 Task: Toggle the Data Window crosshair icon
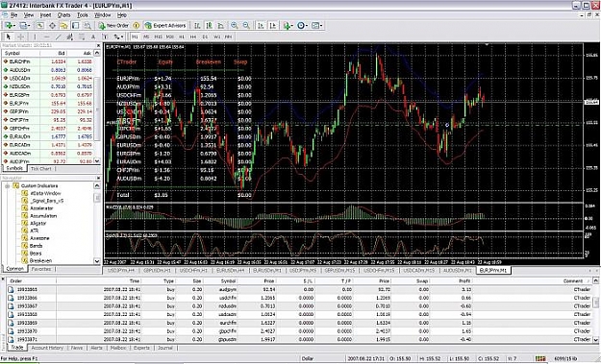click(52, 26)
